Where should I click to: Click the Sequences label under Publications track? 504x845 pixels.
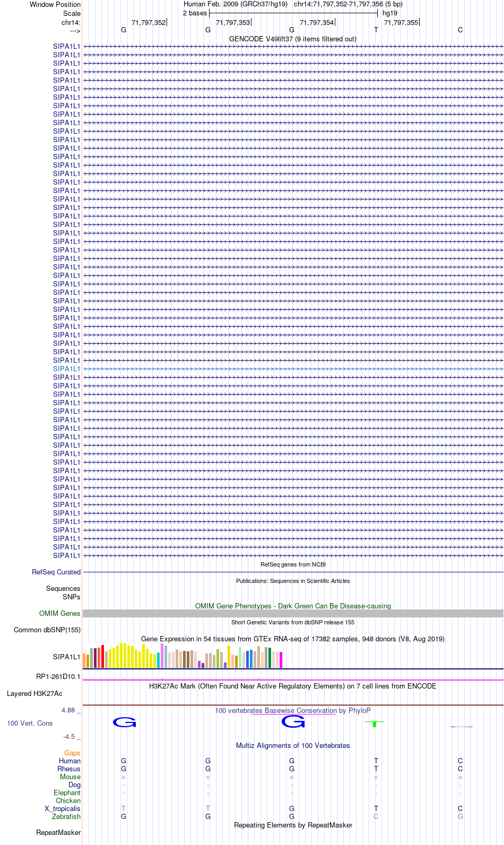click(63, 588)
